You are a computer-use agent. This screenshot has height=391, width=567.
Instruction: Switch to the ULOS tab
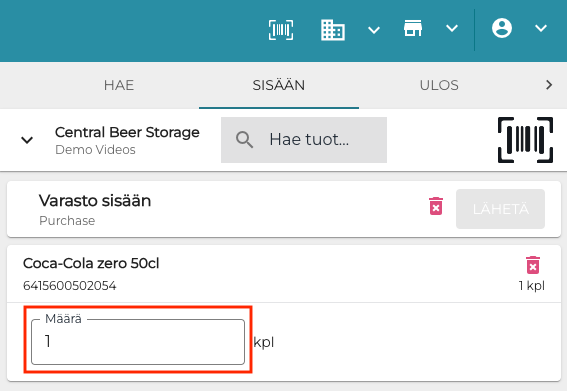coord(439,85)
